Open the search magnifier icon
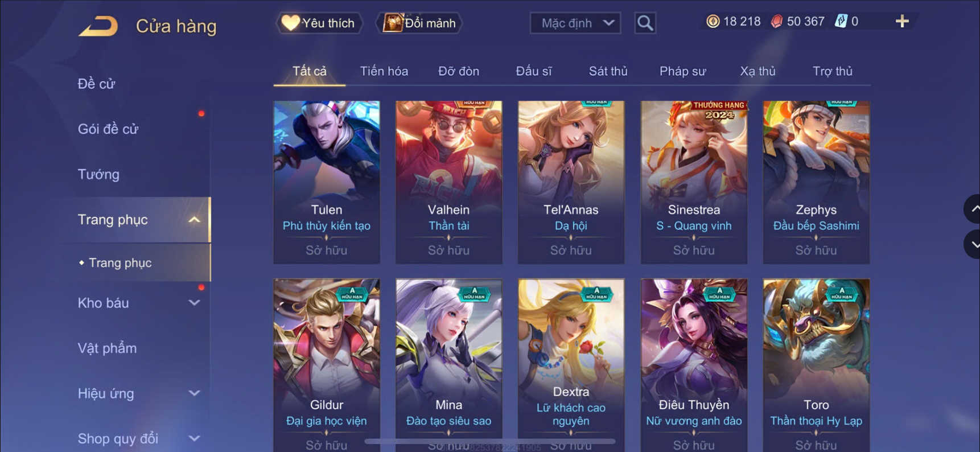Viewport: 980px width, 452px height. pos(645,23)
